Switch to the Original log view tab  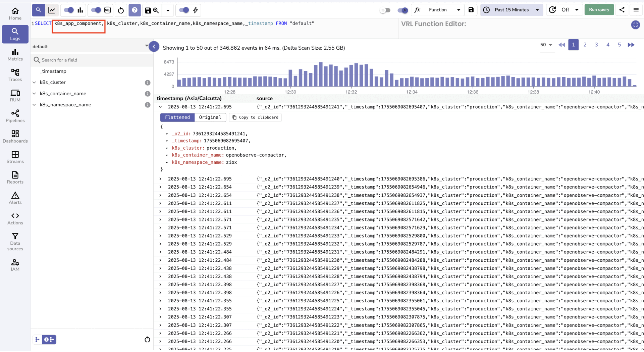point(210,117)
